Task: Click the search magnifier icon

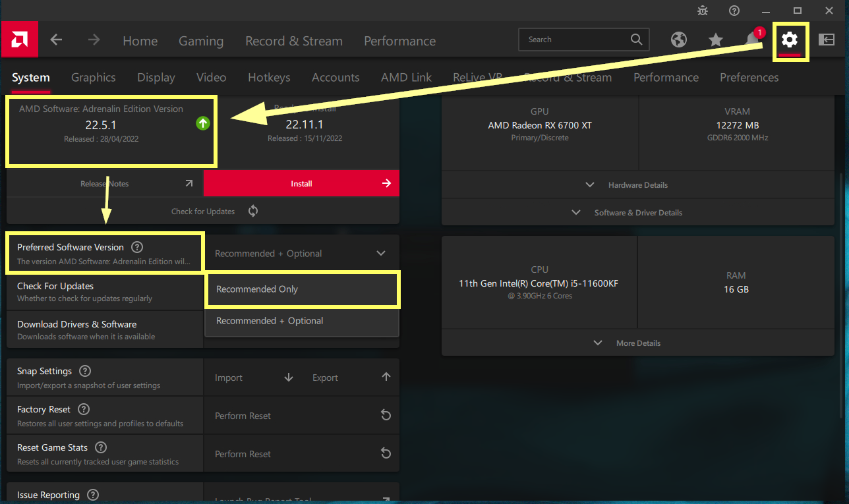Action: pyautogui.click(x=636, y=40)
